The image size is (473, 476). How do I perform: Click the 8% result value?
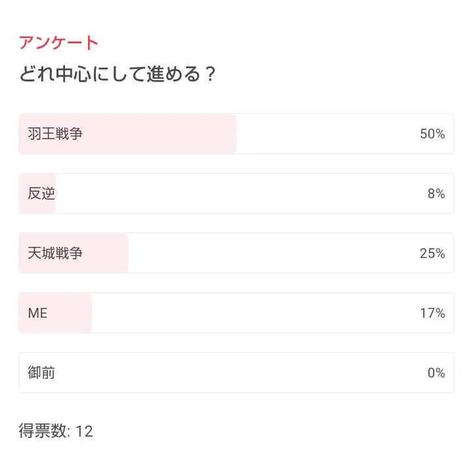click(x=436, y=194)
